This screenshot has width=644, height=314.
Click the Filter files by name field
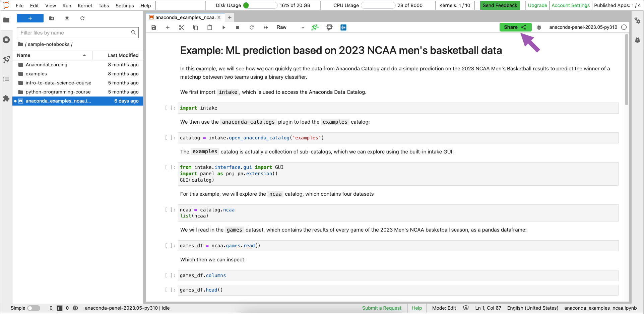(x=78, y=33)
